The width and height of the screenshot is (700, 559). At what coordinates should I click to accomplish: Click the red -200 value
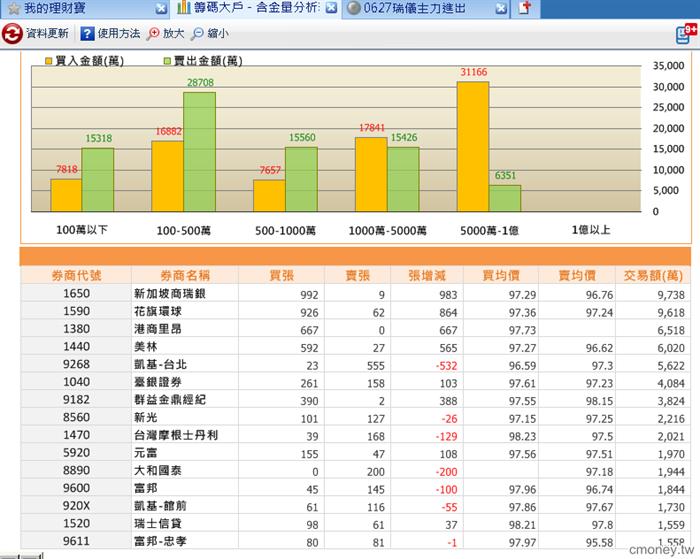[446, 472]
